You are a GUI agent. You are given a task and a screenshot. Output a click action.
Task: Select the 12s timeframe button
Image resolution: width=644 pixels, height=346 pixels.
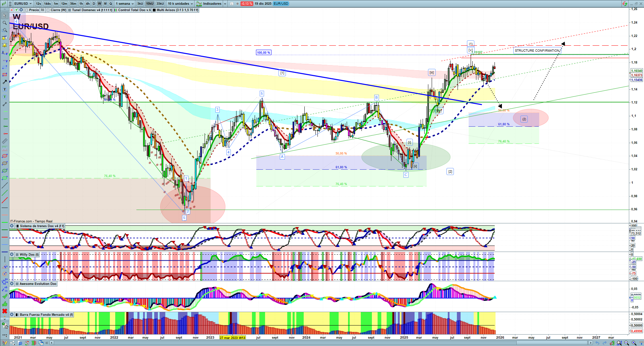click(38, 4)
